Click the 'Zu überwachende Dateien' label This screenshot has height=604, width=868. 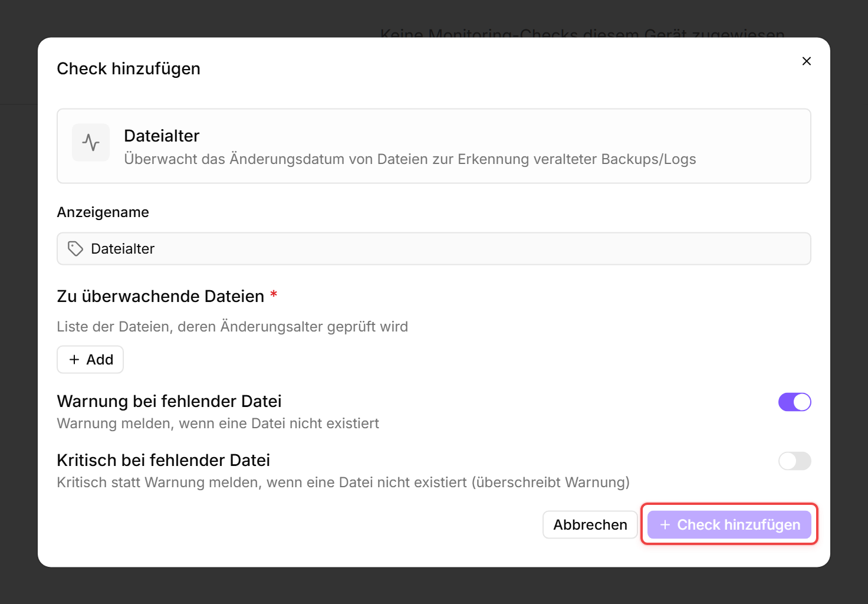(x=160, y=296)
